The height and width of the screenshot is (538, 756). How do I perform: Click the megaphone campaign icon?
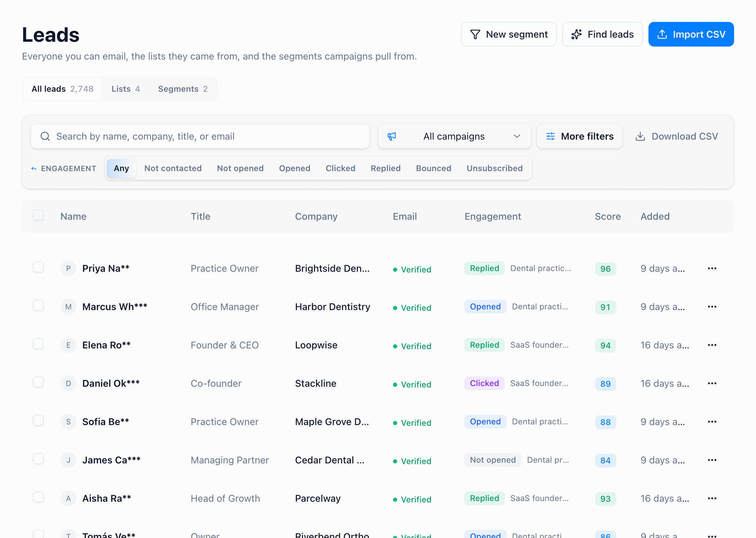(392, 137)
